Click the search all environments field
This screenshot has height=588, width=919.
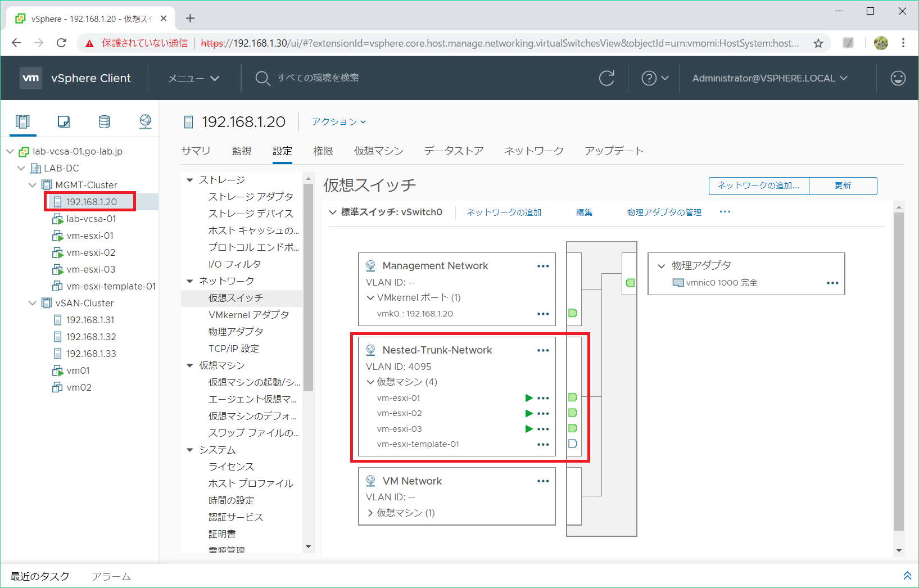point(318,78)
